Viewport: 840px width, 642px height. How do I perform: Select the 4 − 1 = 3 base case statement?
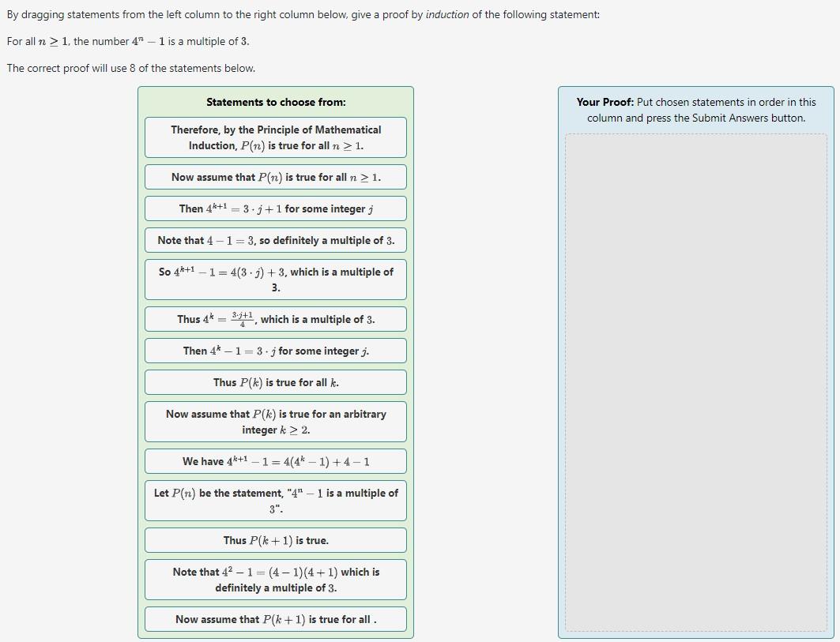275,240
